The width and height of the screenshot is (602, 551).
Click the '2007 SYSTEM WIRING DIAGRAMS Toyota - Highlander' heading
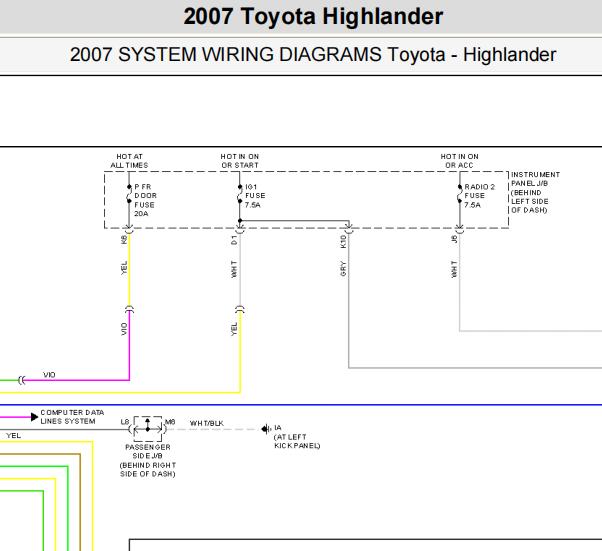click(313, 55)
